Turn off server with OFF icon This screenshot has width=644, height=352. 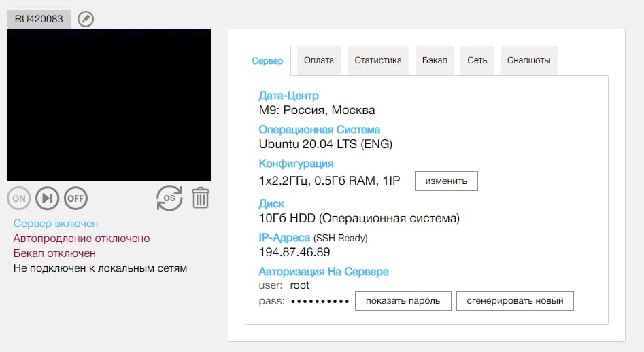pyautogui.click(x=75, y=198)
